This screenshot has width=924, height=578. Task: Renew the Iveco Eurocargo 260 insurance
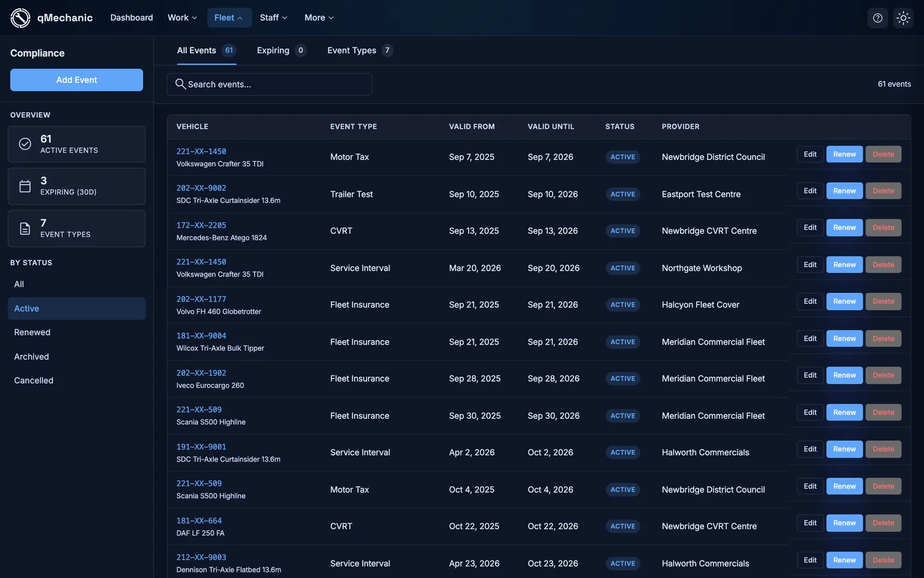(x=844, y=375)
